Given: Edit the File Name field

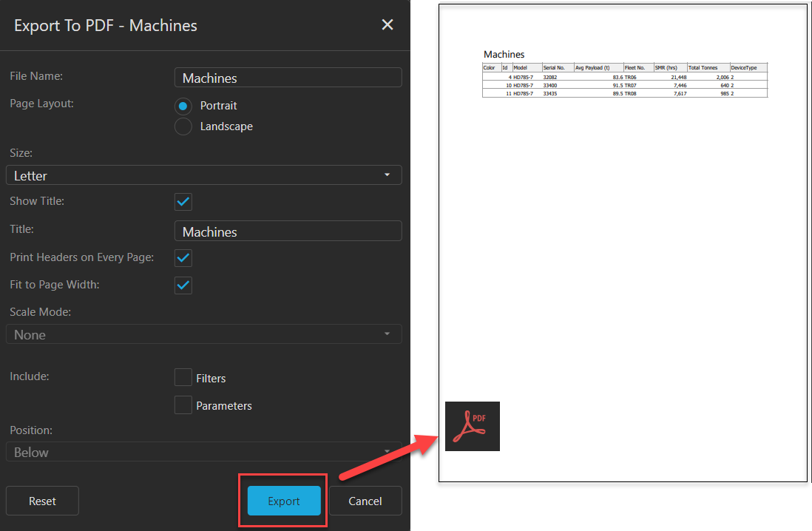Looking at the screenshot, I should [288, 78].
